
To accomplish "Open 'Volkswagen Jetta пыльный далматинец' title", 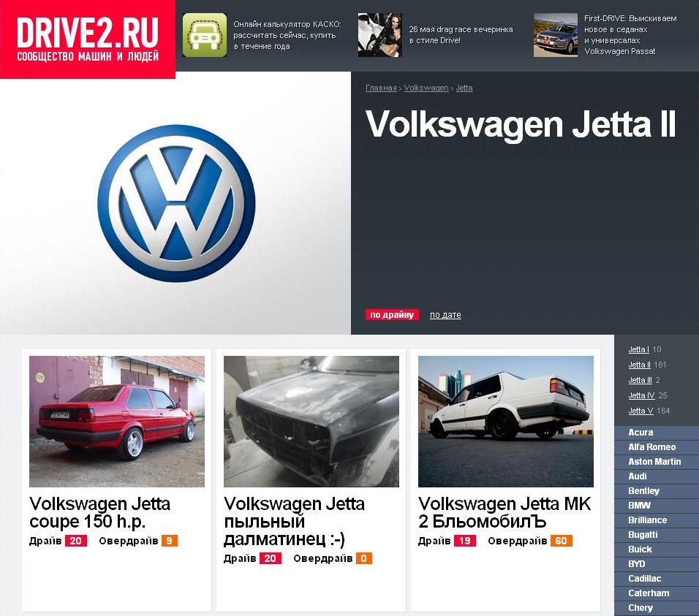I will coord(294,521).
